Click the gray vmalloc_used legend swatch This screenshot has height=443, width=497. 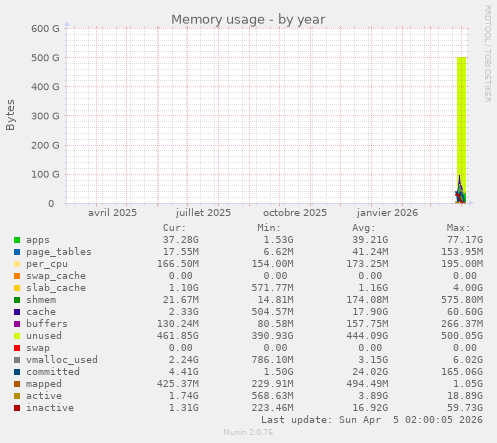click(x=17, y=360)
